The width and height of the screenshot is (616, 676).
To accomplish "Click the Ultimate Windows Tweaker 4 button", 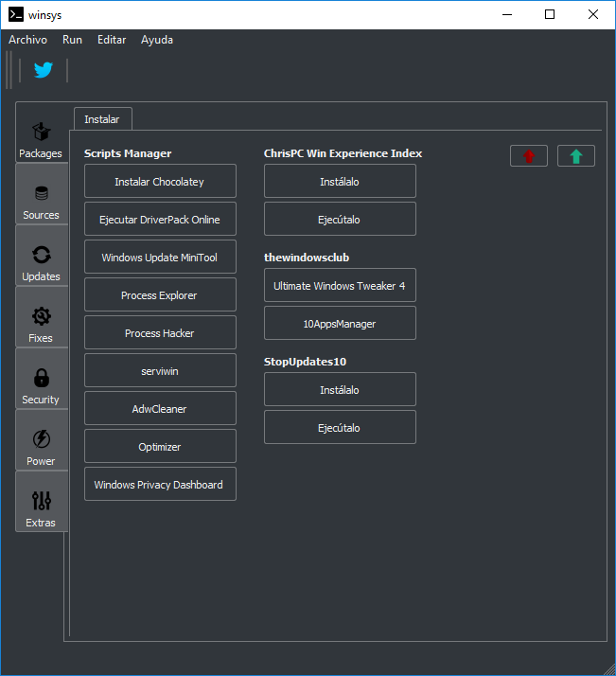I will click(x=340, y=286).
